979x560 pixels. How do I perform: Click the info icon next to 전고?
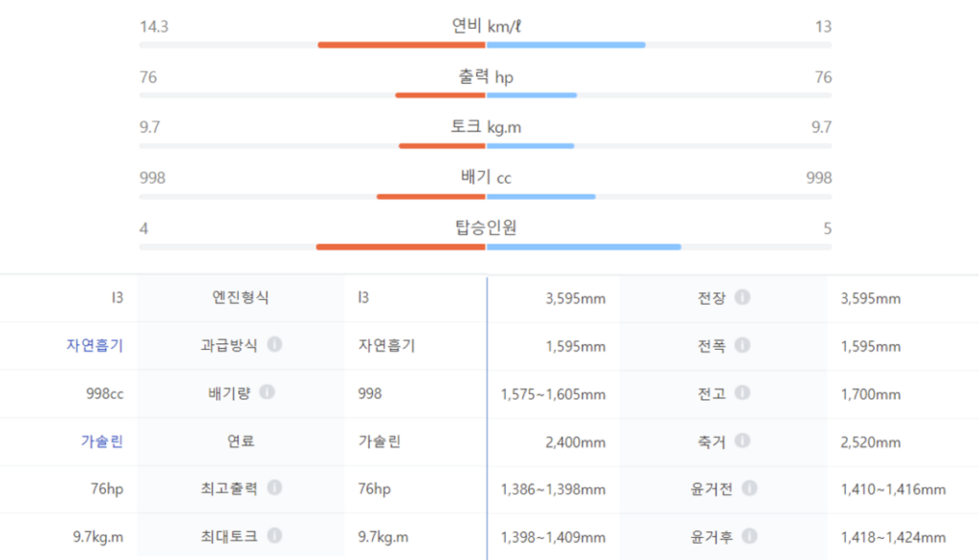(742, 393)
